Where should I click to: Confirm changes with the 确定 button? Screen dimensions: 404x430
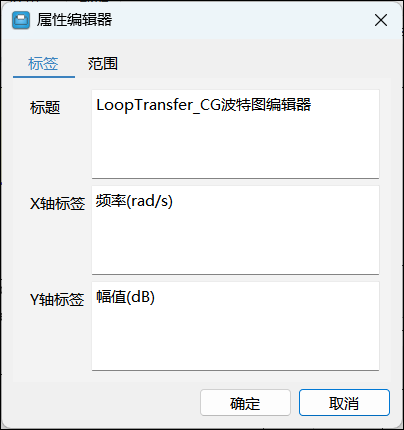[245, 403]
